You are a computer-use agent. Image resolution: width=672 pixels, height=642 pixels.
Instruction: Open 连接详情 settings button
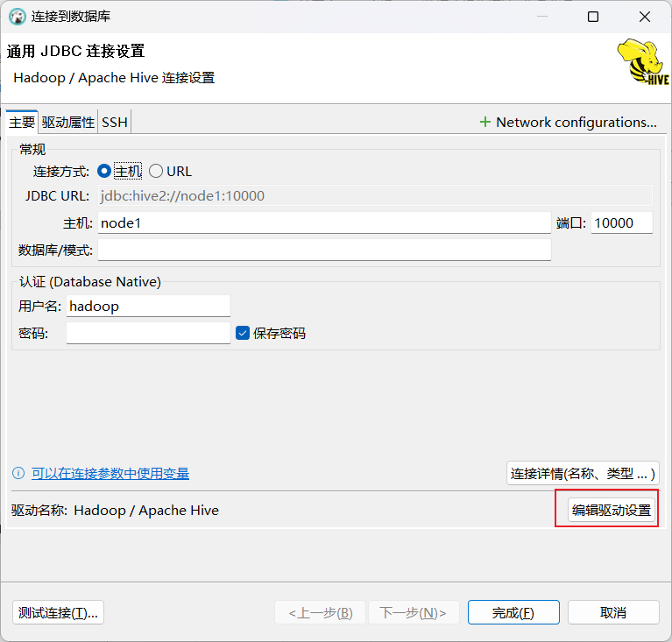[583, 474]
